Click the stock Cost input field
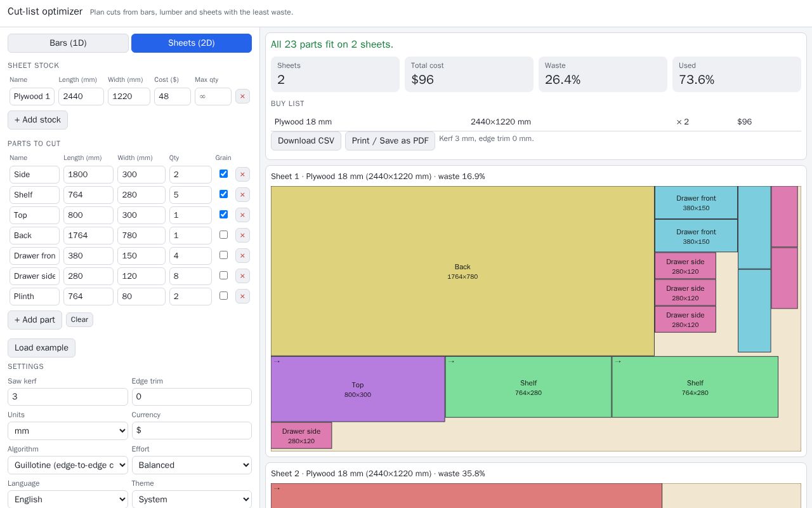Viewport: 812px width, 508px height. 173,97
